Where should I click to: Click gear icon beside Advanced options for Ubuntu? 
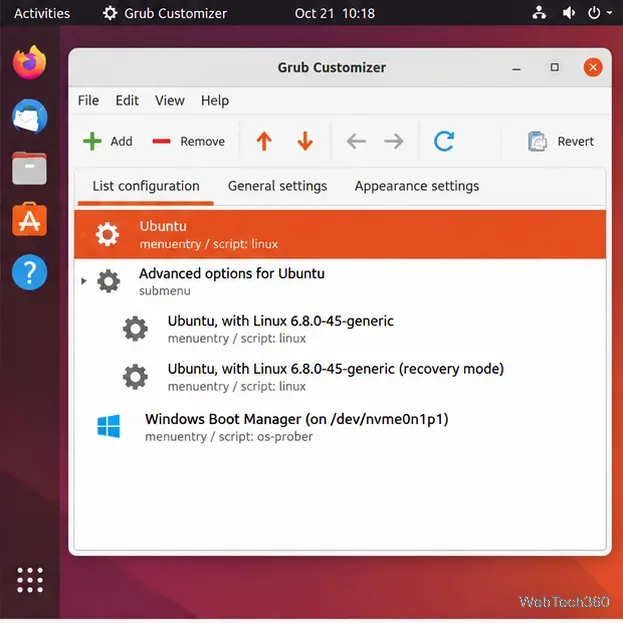coord(108,281)
